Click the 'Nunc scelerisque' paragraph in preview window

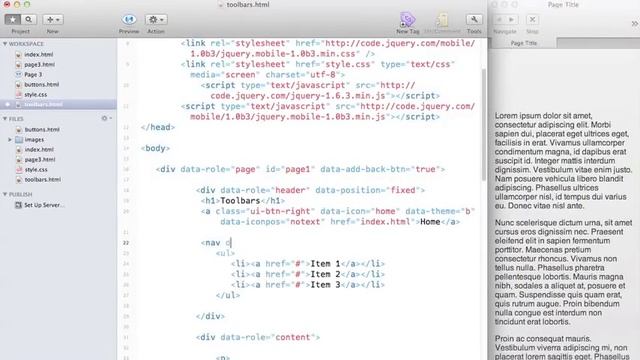[564, 272]
